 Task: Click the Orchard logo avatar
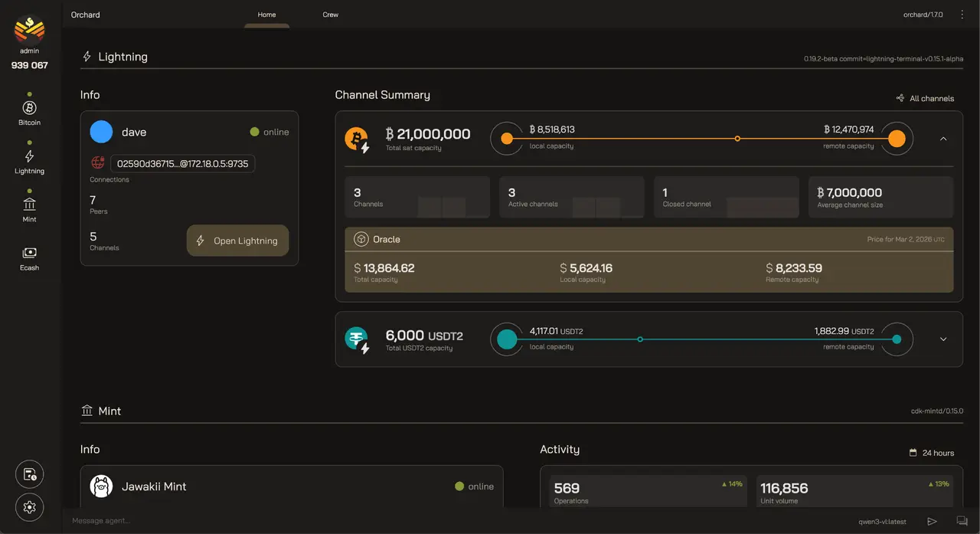coord(29,30)
